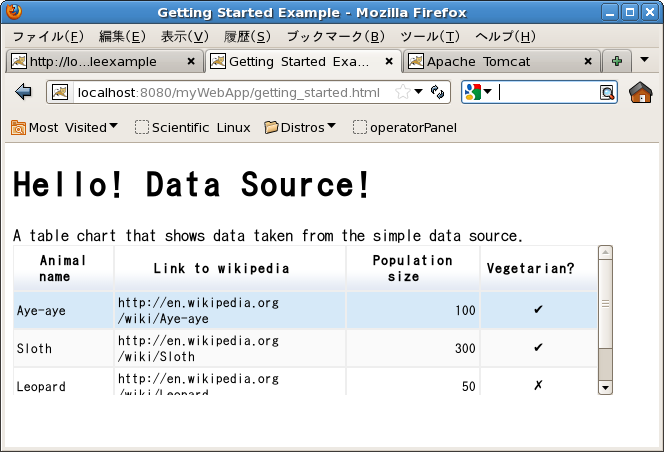Select the Sloth name cell
Viewport: 664px width, 452px height.
[x=64, y=348]
